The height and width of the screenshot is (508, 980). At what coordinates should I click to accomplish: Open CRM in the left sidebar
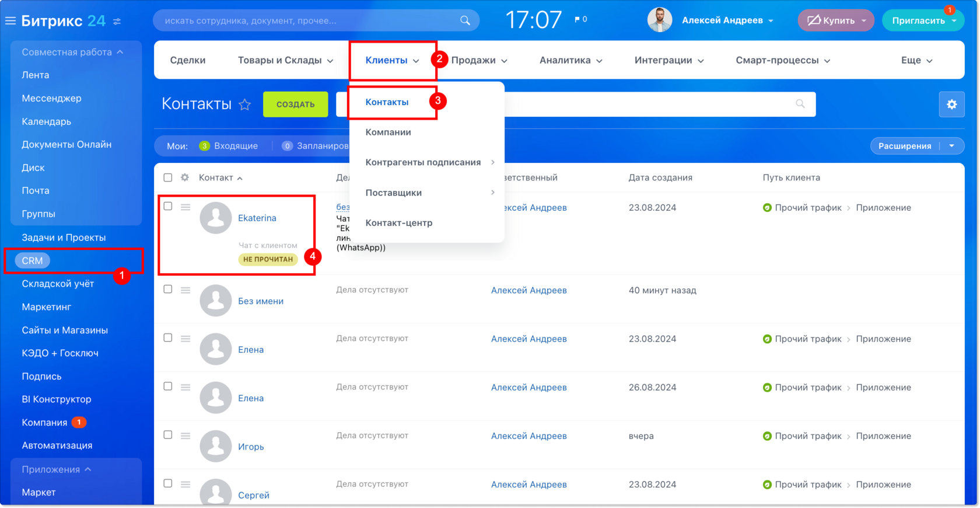pos(33,260)
